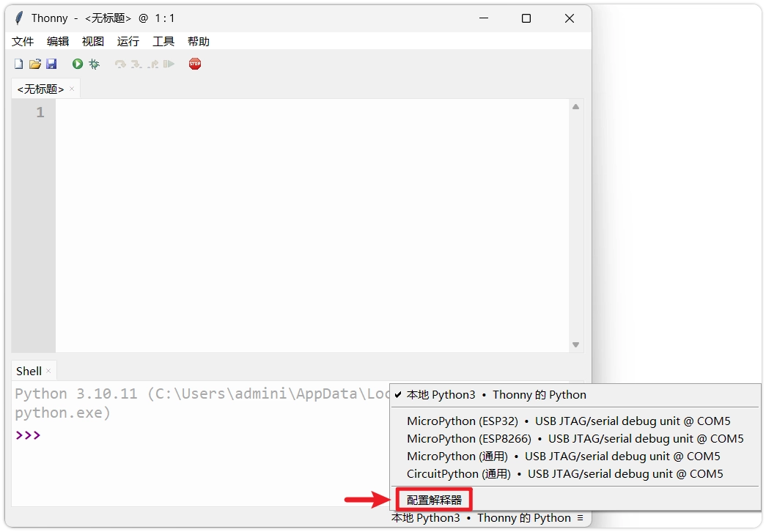Click the Step over toolbar icon
Screen dimensions: 766x532
click(120, 64)
